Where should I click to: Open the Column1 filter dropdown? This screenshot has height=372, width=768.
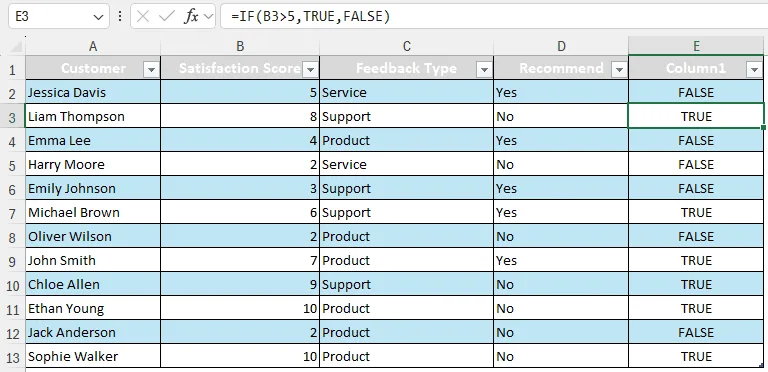(754, 70)
